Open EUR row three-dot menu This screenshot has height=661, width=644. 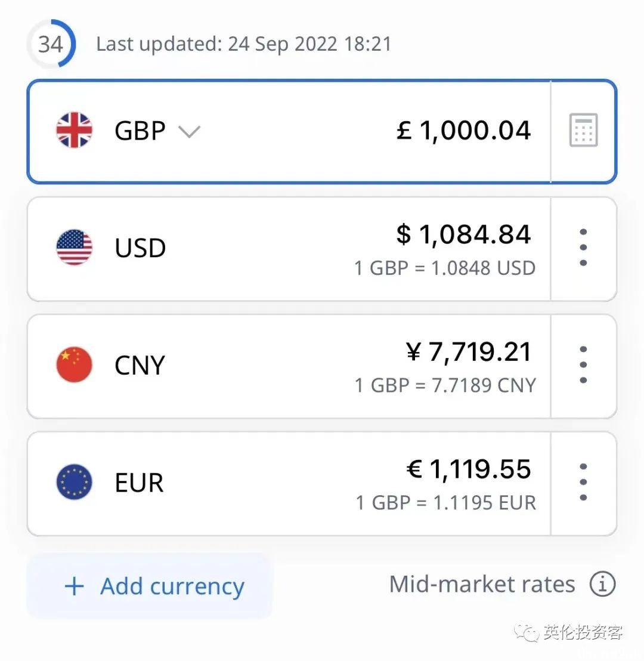pos(583,482)
